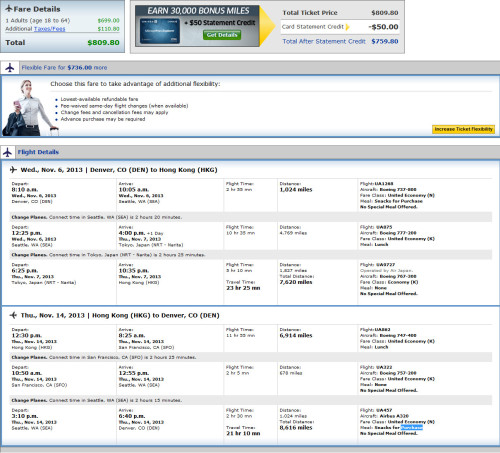Click flight number UA882
Viewport: 500px width, 453px height.
point(383,330)
